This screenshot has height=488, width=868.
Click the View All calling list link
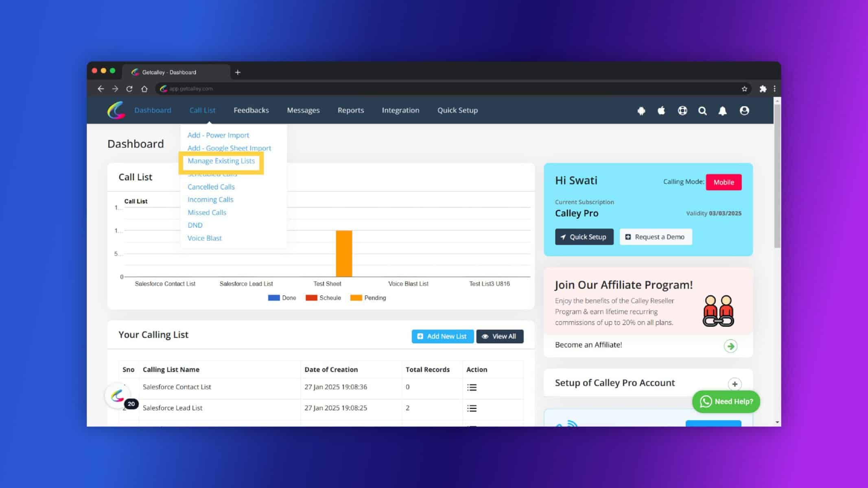500,336
